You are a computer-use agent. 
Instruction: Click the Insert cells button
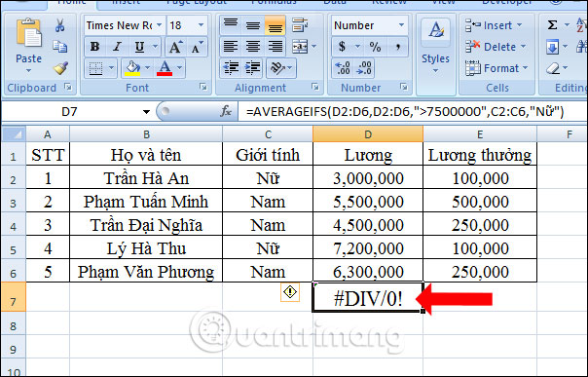494,25
